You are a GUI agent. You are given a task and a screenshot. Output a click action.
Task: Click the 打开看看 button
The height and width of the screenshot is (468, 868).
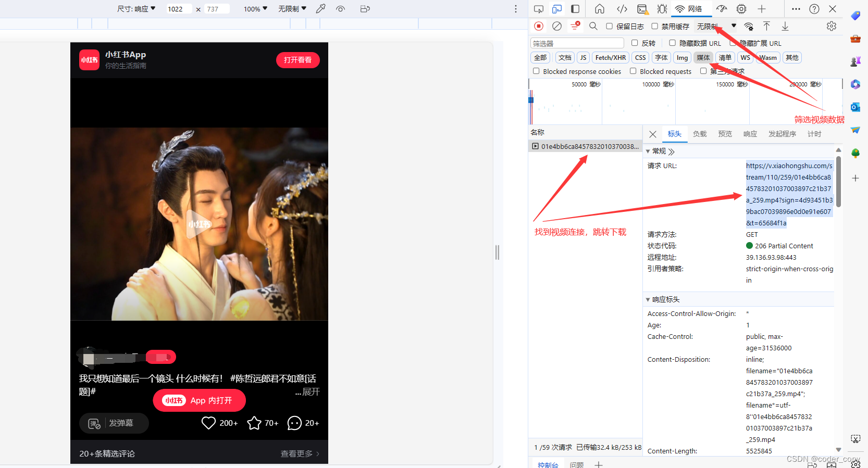(297, 60)
